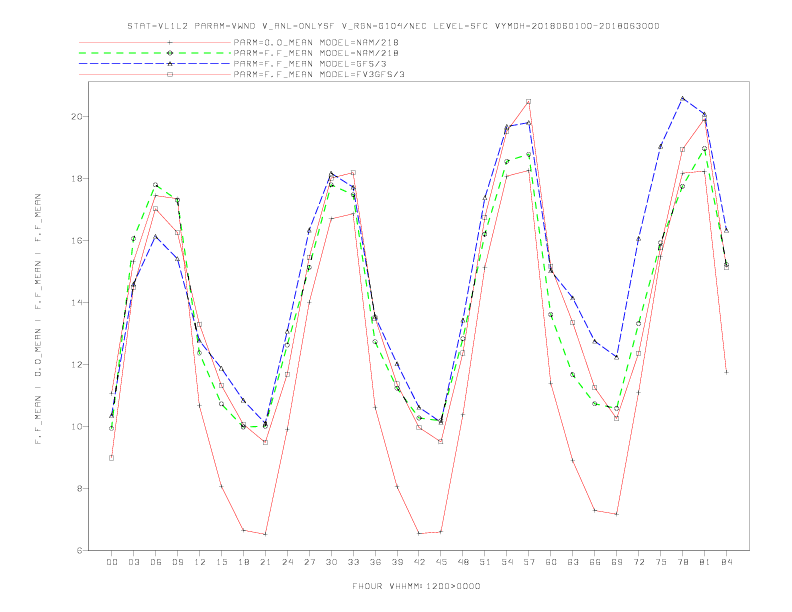The image size is (792, 612).
Task: Click x-axis forecast hour label 00
Action: [112, 562]
